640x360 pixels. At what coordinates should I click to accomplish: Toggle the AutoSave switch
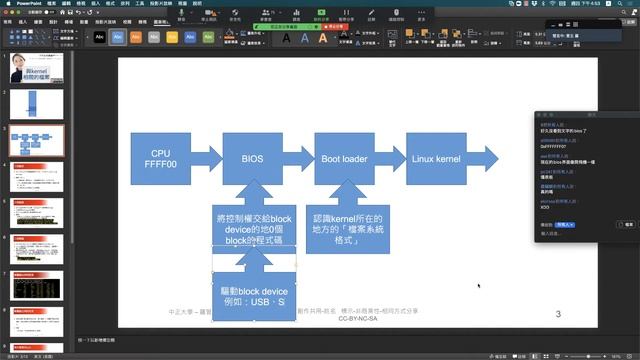click(49, 12)
